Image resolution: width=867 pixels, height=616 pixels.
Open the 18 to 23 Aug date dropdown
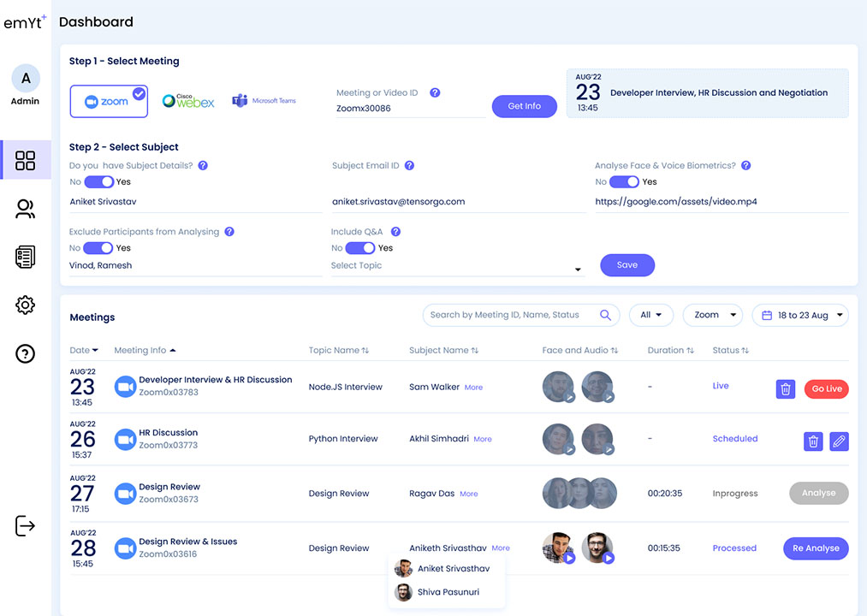click(800, 315)
